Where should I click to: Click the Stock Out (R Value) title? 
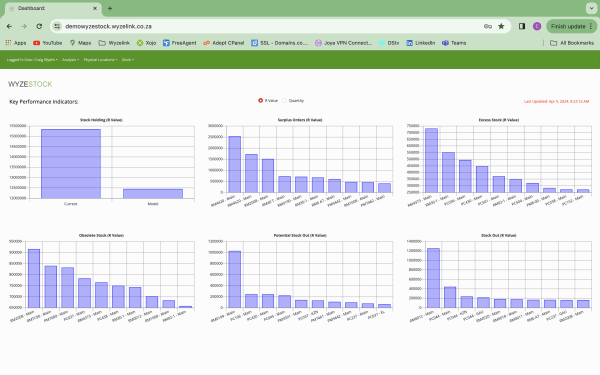[x=498, y=235]
